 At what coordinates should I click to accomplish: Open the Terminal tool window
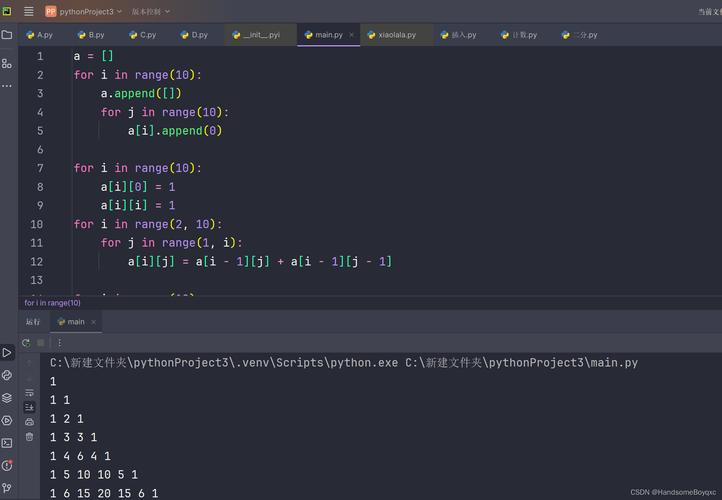tap(7, 443)
